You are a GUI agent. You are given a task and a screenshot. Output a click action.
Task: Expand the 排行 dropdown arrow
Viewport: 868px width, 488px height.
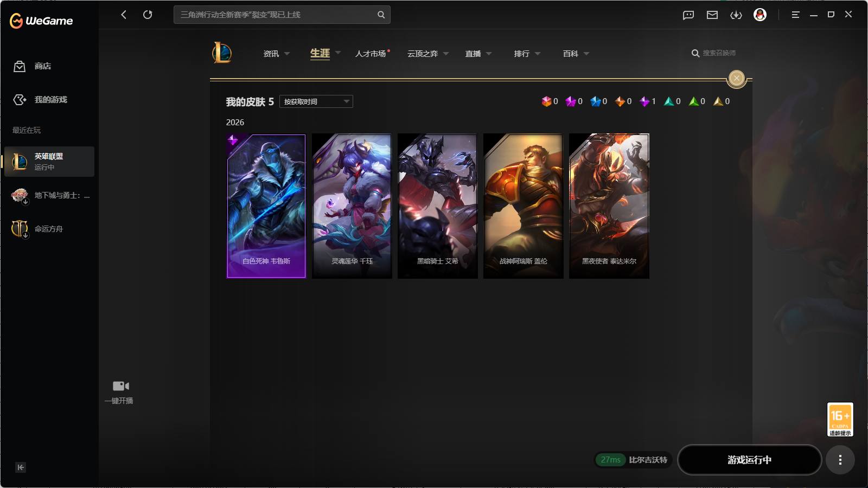tap(538, 54)
